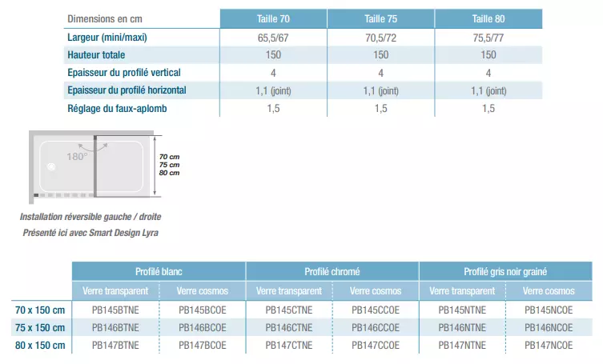The image size is (603, 364).
Task: Click the Profilé gris noir grainé header
Action: pyautogui.click(x=505, y=272)
